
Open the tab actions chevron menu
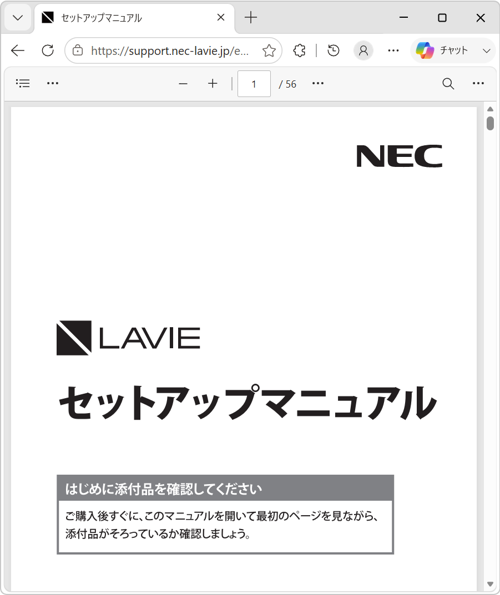pos(17,18)
